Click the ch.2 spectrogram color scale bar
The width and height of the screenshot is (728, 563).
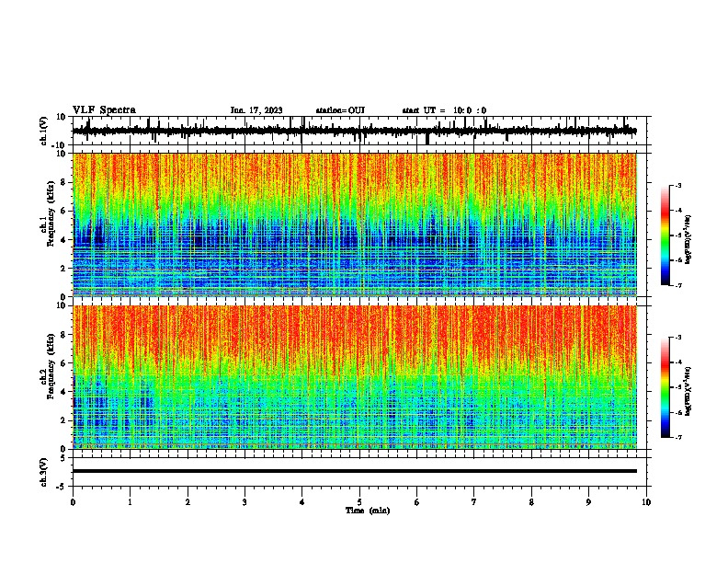[665, 387]
